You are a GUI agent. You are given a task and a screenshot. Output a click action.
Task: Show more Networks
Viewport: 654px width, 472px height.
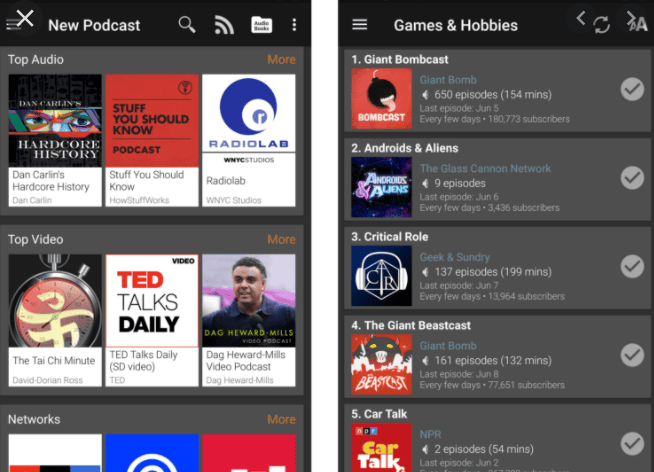pyautogui.click(x=282, y=419)
